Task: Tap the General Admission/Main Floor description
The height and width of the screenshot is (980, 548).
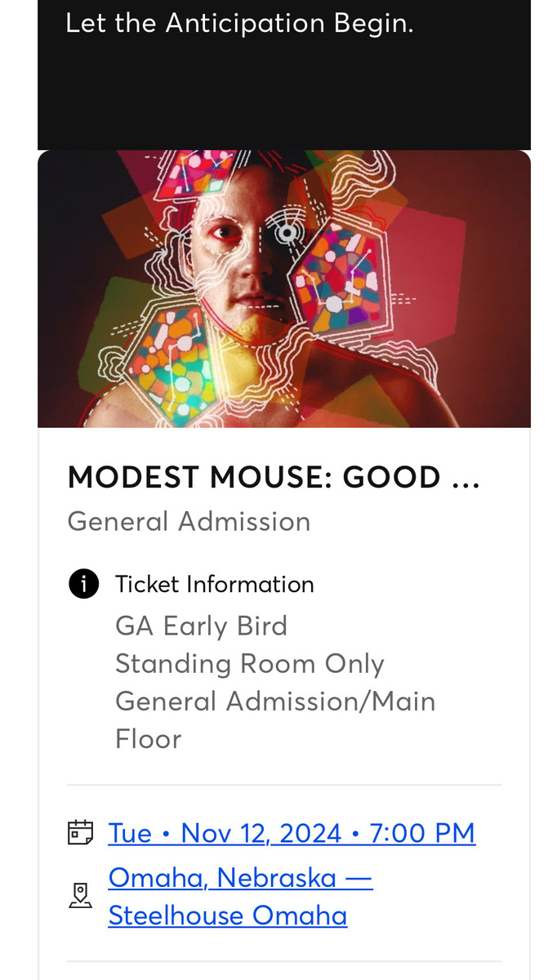Action: [275, 719]
